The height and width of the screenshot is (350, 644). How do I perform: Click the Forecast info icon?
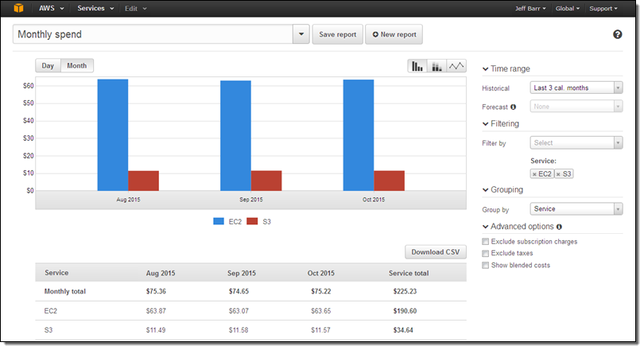(x=513, y=107)
